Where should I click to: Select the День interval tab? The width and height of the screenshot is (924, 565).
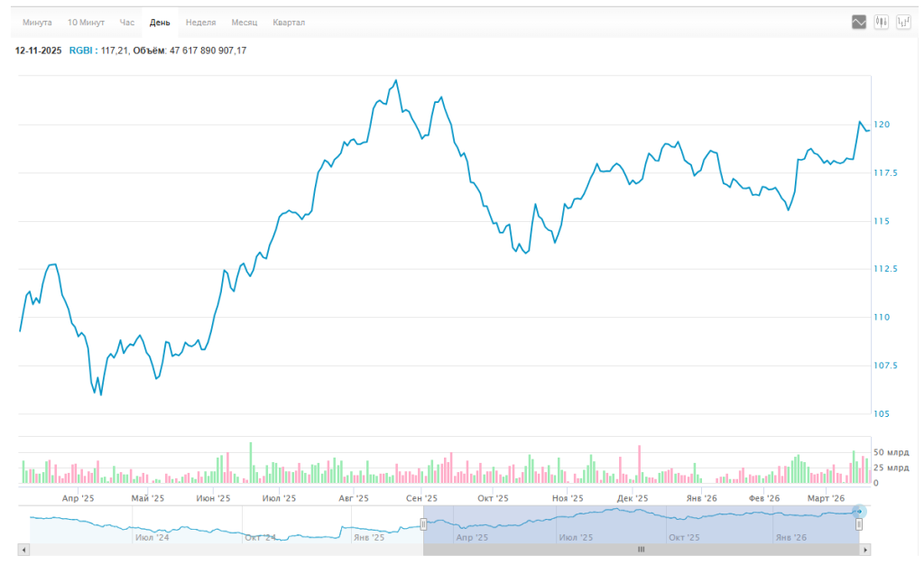[160, 22]
